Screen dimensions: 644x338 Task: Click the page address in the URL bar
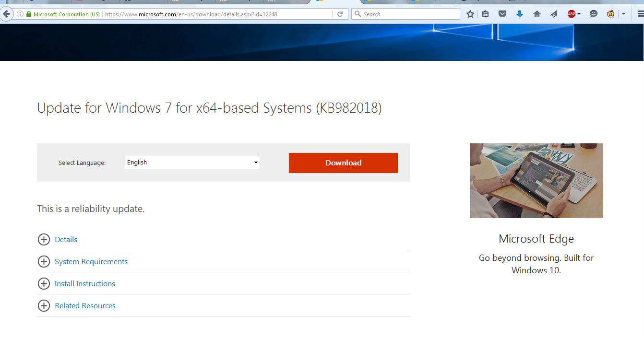tap(191, 14)
